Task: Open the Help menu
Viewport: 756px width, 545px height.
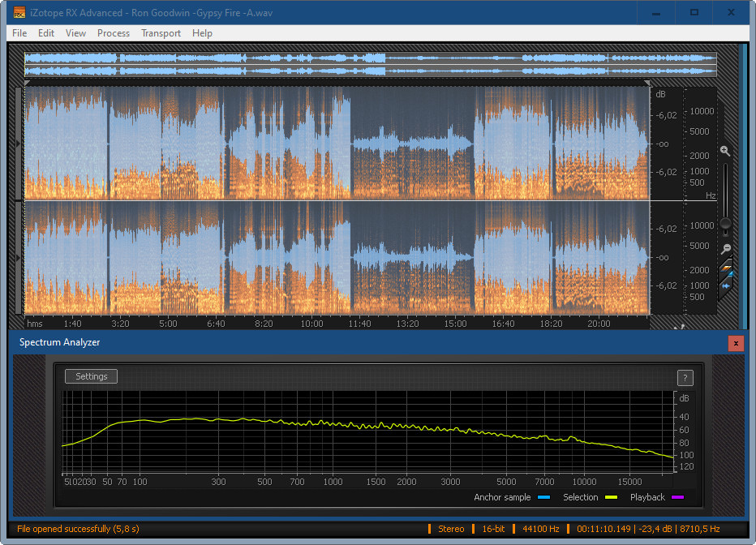Action: [x=202, y=33]
